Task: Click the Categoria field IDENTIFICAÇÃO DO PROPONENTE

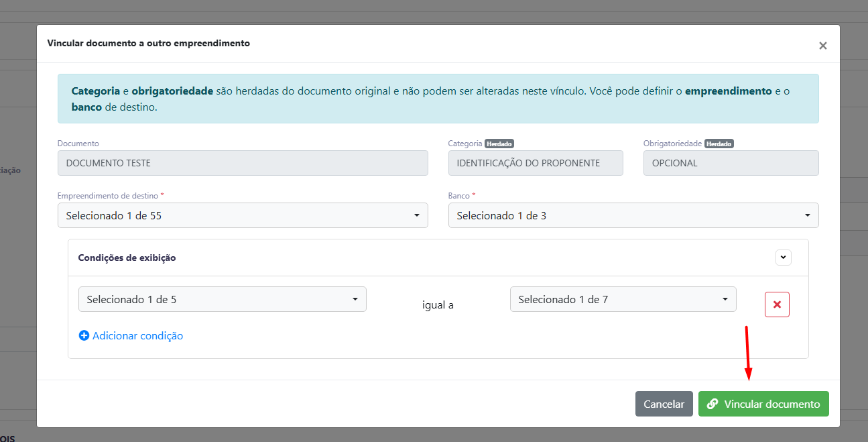Action: [536, 163]
